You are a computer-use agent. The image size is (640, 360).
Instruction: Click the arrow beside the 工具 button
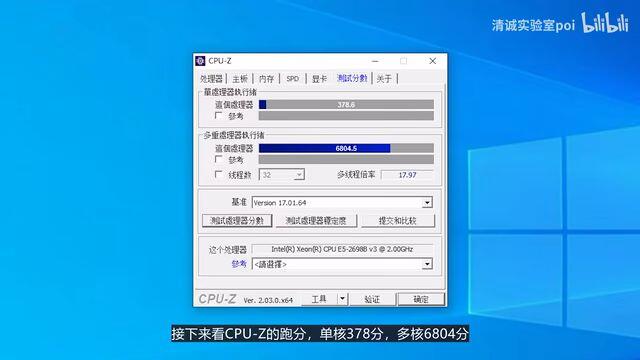[342, 299]
